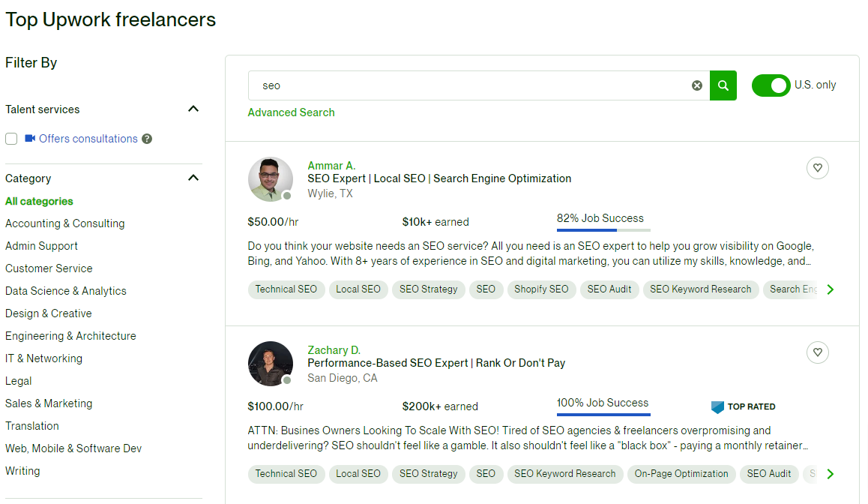Click Zachary's SEO Keyword Research tag
The width and height of the screenshot is (868, 504).
565,473
